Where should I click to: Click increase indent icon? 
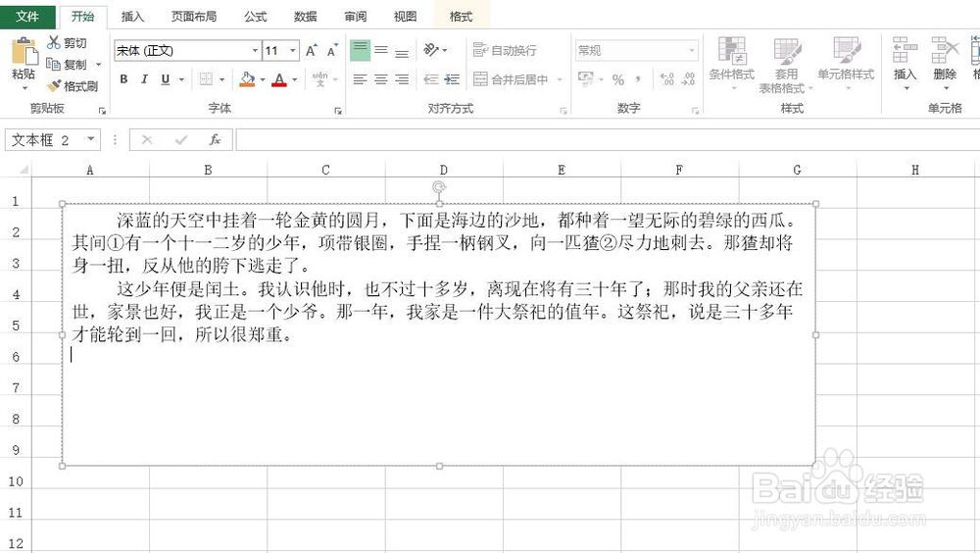(x=452, y=79)
